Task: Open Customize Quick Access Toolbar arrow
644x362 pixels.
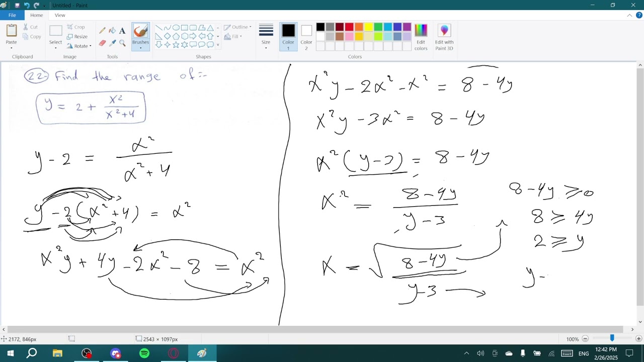Action: pyautogui.click(x=45, y=6)
